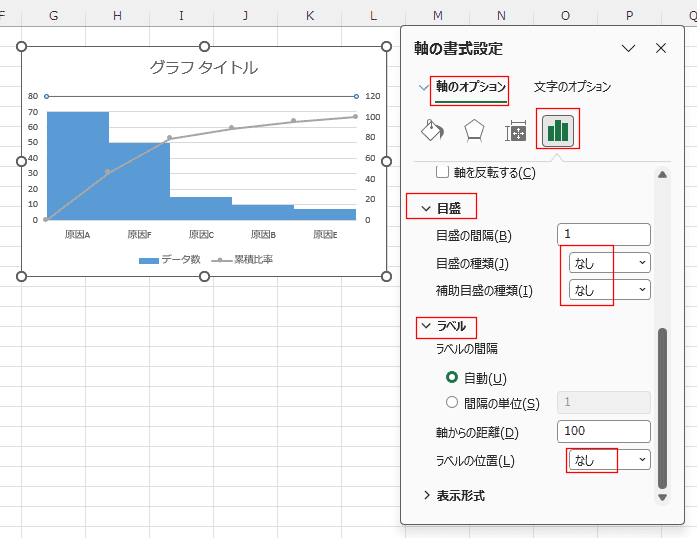This screenshot has height=538, width=697.
Task: Switch to 文字のオプション tab
Action: coord(572,87)
